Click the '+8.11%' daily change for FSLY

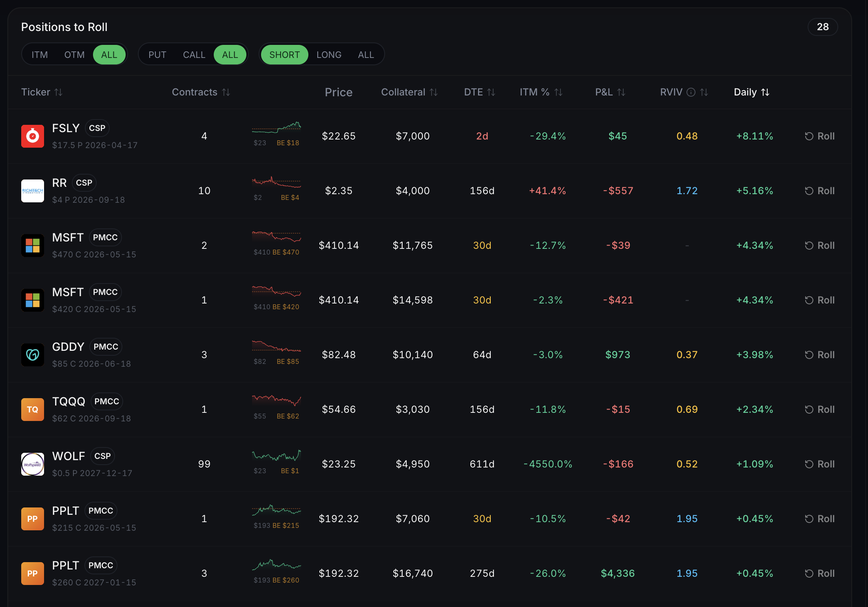pyautogui.click(x=755, y=136)
